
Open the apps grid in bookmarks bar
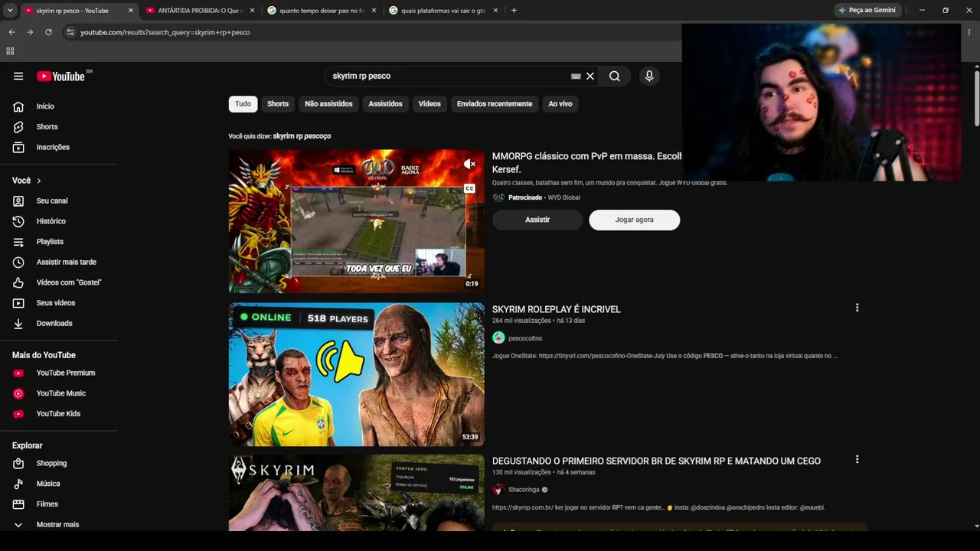10,51
